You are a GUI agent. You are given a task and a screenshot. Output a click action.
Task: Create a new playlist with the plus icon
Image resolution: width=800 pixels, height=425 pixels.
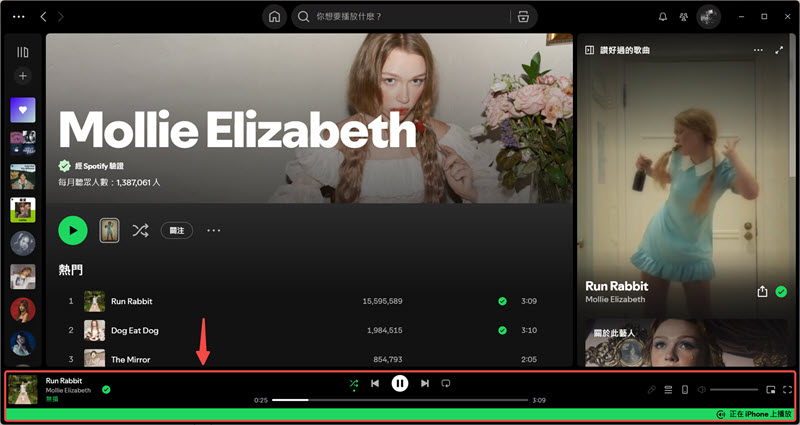[23, 76]
